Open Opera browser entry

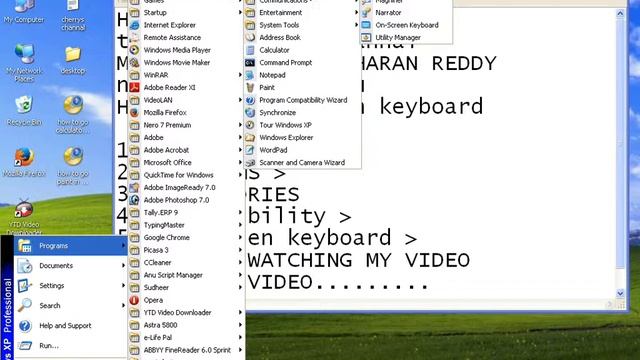click(x=187, y=300)
